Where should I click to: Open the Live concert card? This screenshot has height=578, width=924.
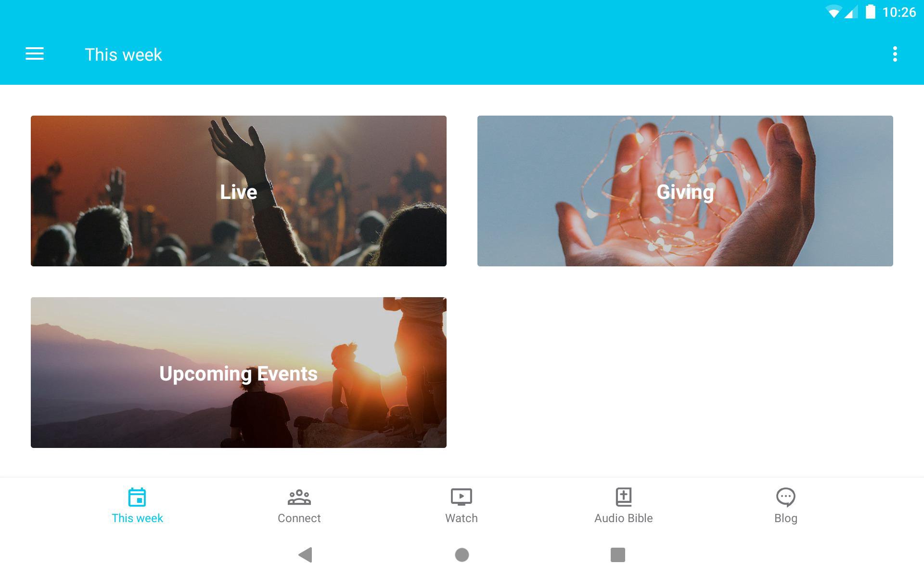click(x=239, y=191)
